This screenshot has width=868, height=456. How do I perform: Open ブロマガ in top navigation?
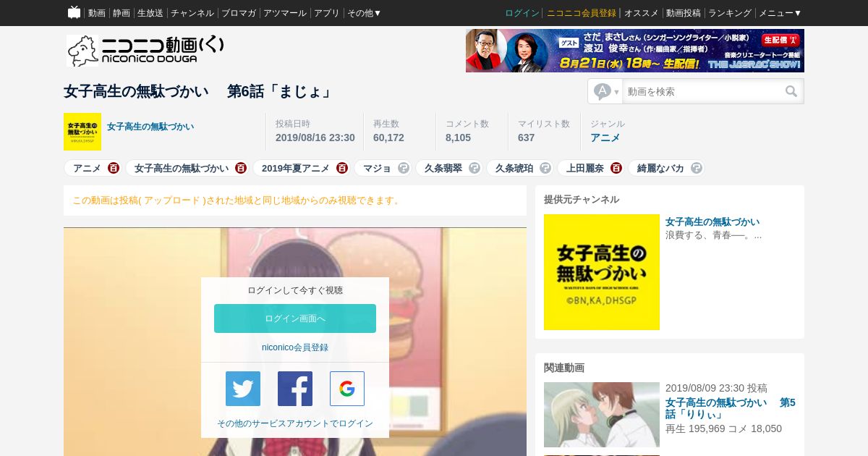point(239,13)
